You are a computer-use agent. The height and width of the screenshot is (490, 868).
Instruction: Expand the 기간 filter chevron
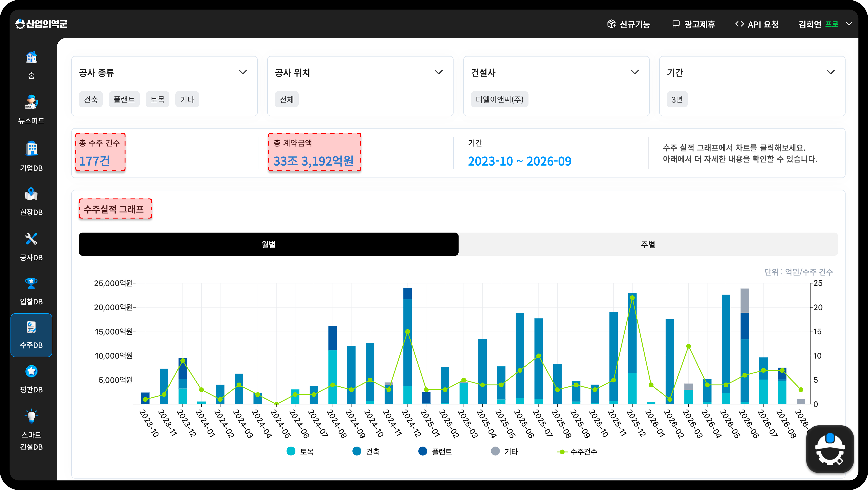click(831, 72)
